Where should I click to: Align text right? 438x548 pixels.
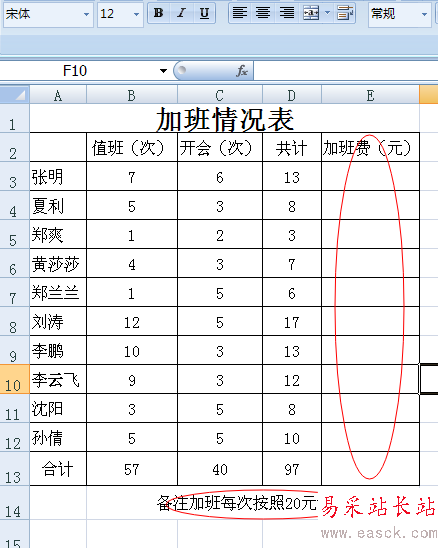286,14
